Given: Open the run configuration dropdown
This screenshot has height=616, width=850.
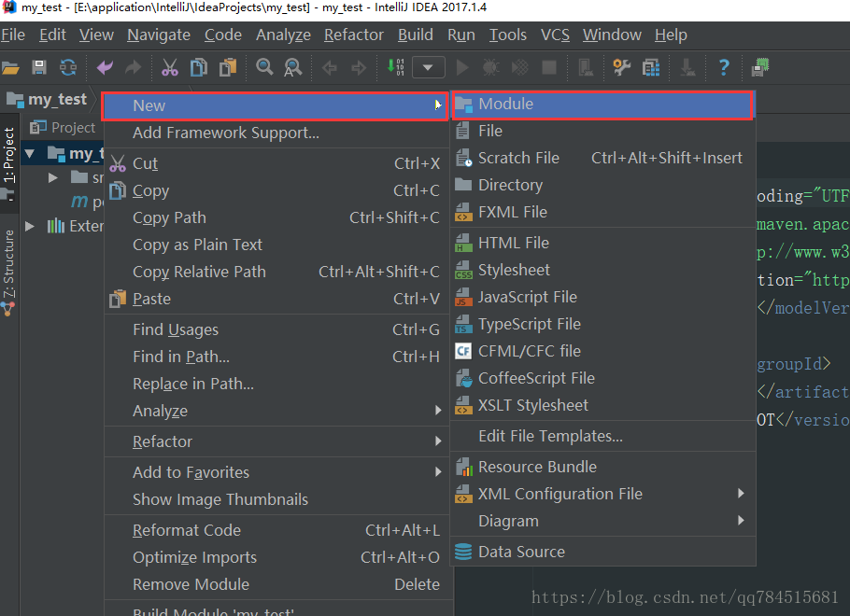Looking at the screenshot, I should [428, 68].
